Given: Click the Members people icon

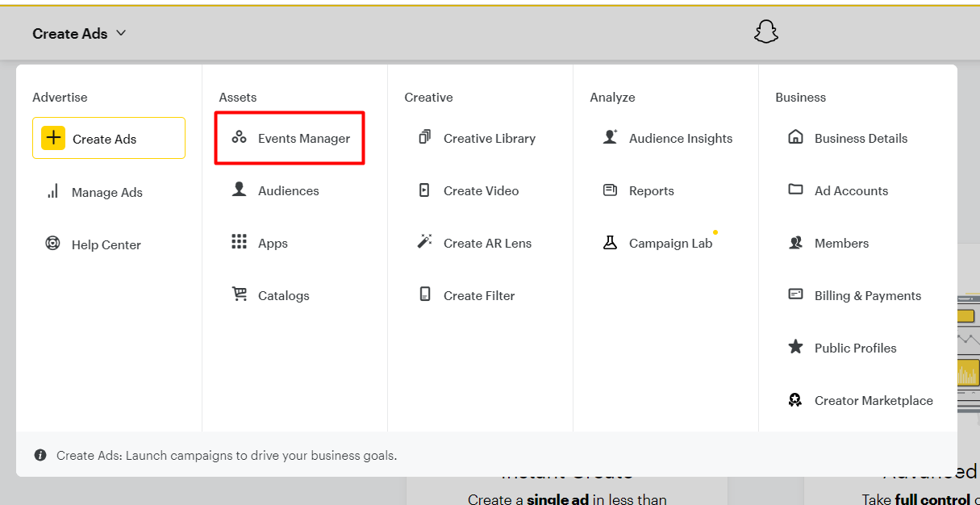Looking at the screenshot, I should click(x=795, y=242).
